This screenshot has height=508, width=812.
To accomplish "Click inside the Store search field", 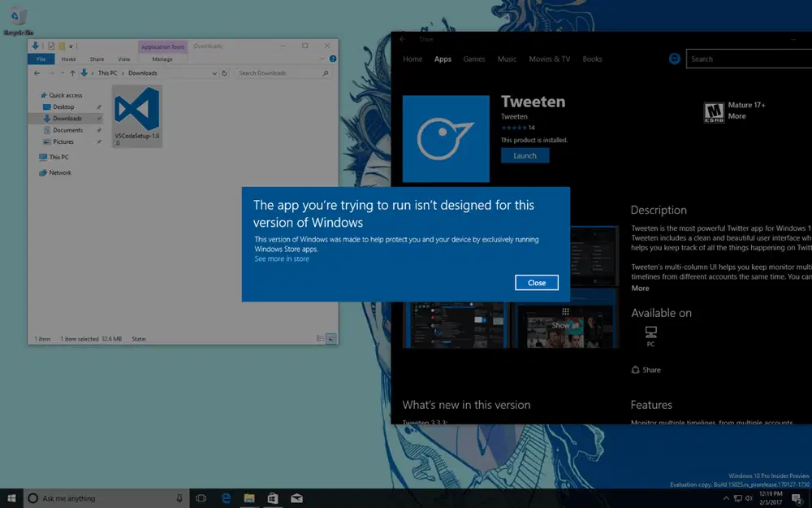I will [x=747, y=59].
